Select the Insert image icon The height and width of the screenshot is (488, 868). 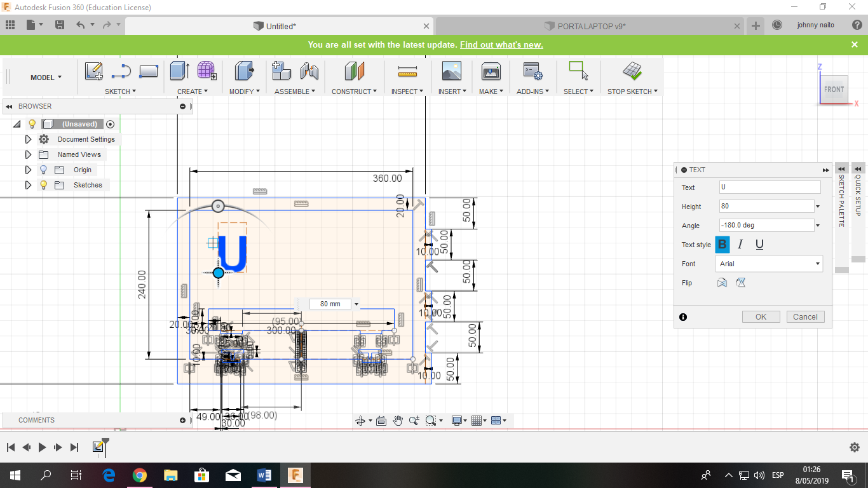pos(451,71)
